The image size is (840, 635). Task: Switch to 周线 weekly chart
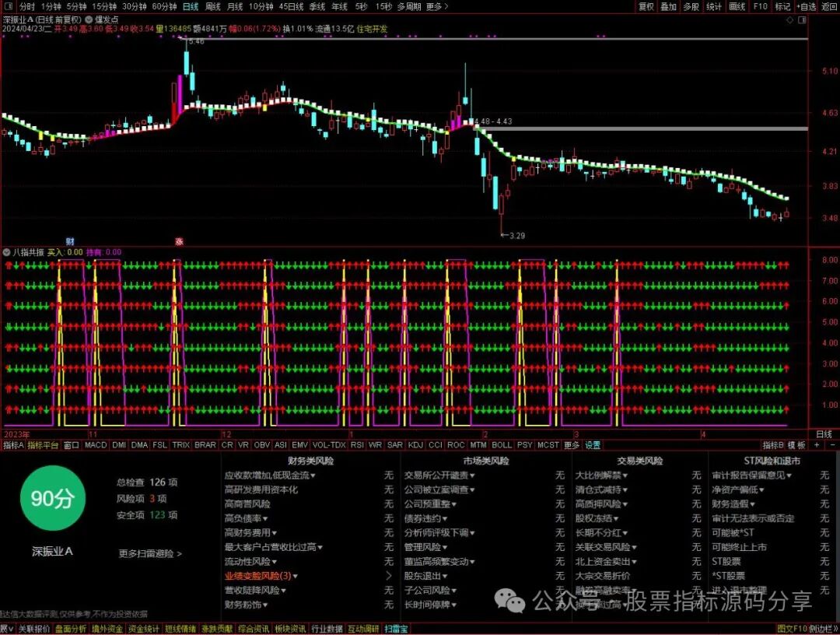pyautogui.click(x=212, y=6)
